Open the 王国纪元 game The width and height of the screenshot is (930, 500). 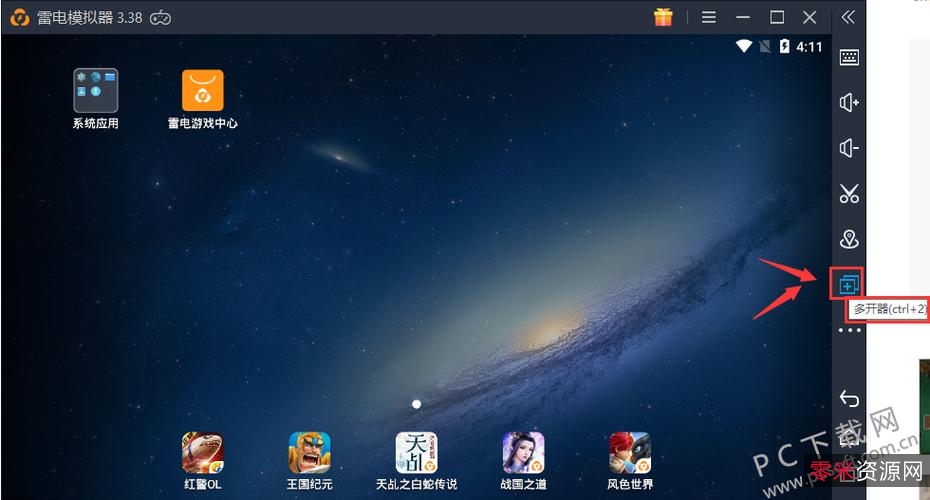[309, 453]
